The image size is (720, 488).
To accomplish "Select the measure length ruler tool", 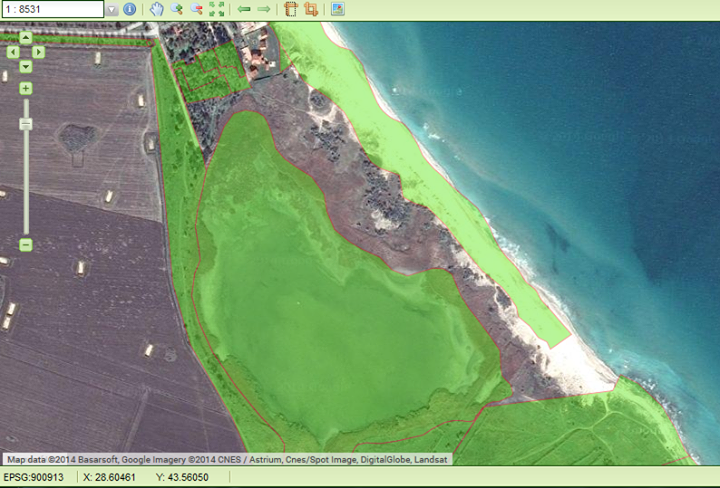I will [291, 9].
